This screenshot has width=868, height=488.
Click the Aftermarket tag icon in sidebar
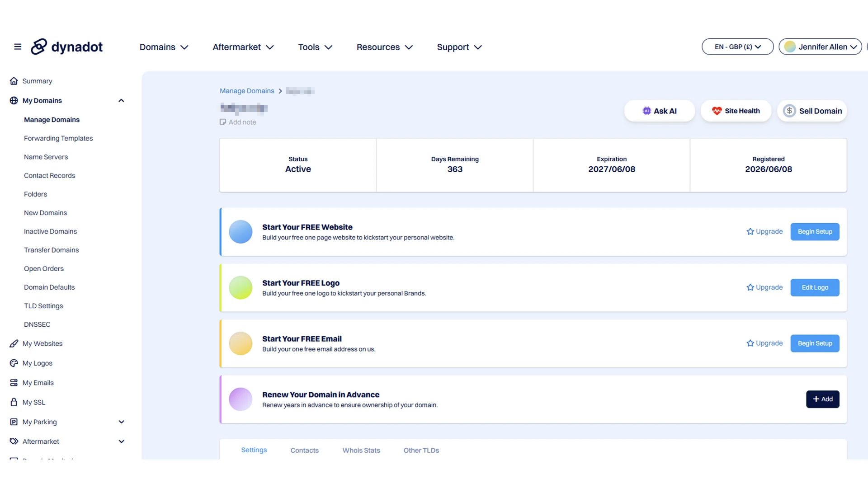pos(14,441)
